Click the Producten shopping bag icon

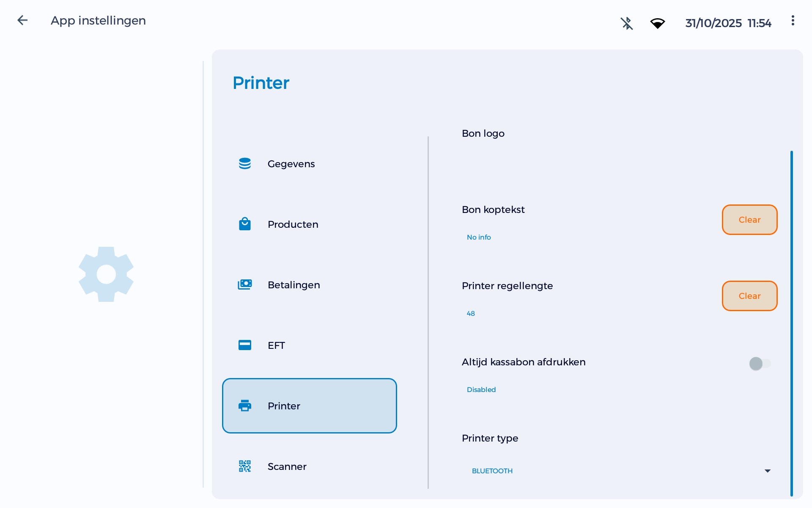click(245, 224)
